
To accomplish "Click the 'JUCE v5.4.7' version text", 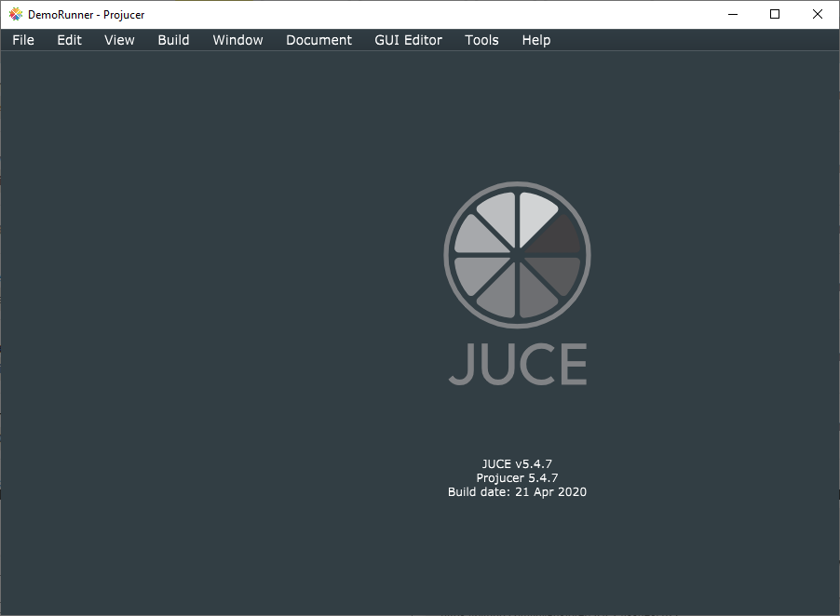I will point(517,464).
